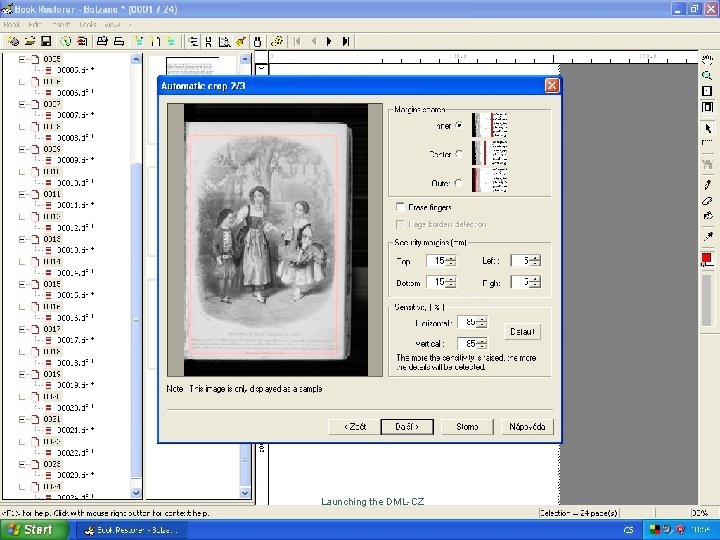720x540 pixels.
Task: Click the double page view icon
Action: (707, 107)
